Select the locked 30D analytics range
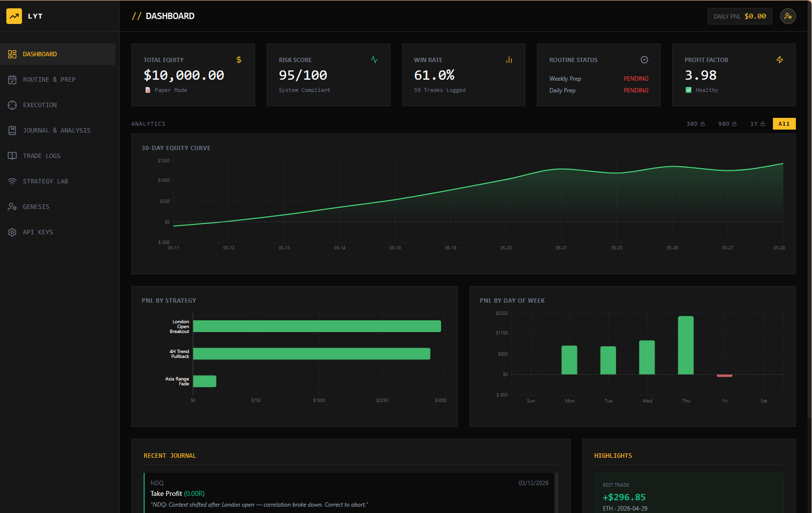812x513 pixels. click(695, 124)
